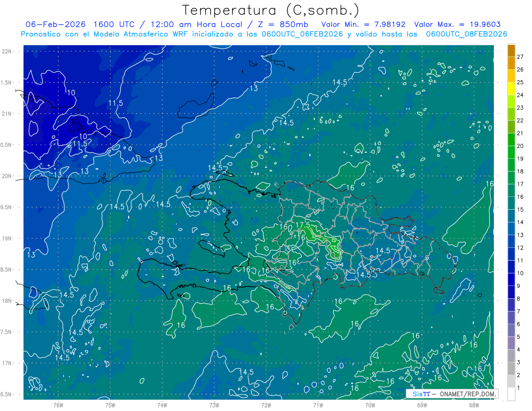
Task: Select "Valor Min. = 7.98192" text
Action: (x=363, y=24)
